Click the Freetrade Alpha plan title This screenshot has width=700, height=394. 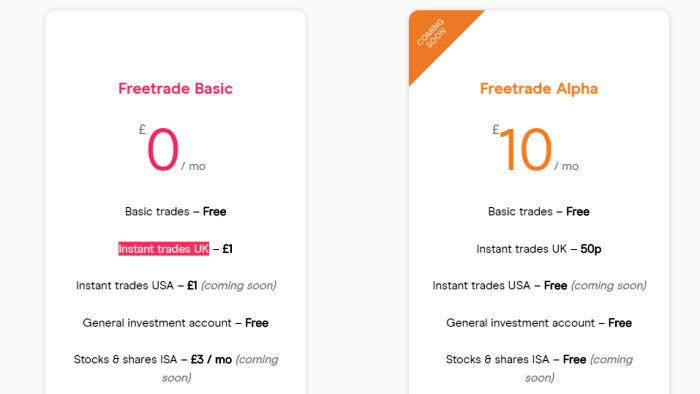(538, 88)
